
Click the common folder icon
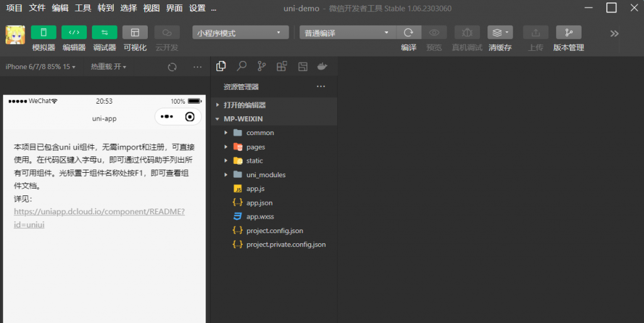click(237, 133)
